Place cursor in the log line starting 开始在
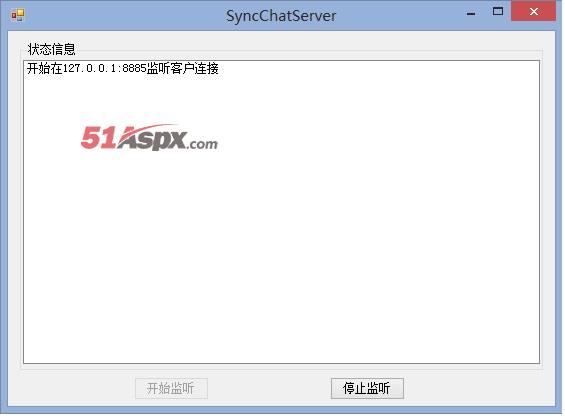Viewport: 565px width, 416px height. tap(123, 68)
